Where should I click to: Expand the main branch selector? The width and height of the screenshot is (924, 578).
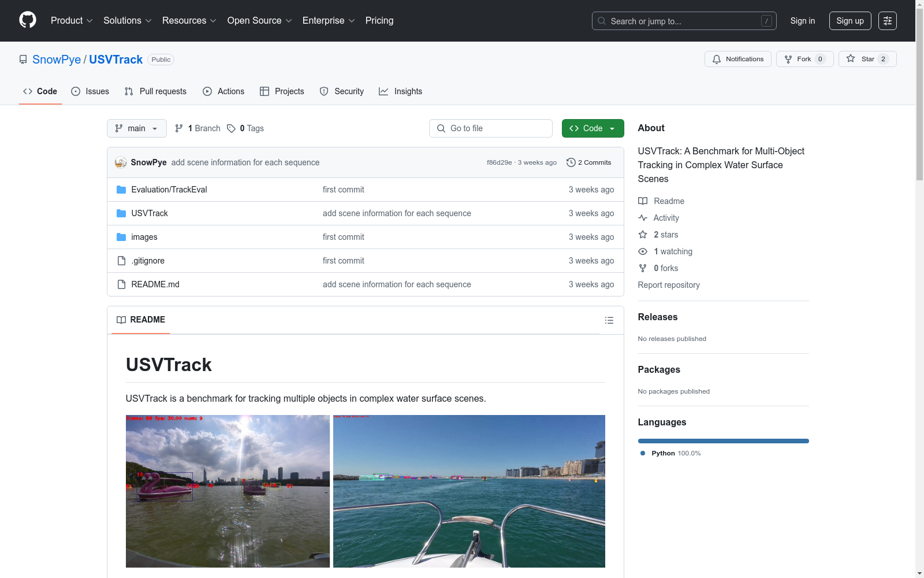[137, 128]
